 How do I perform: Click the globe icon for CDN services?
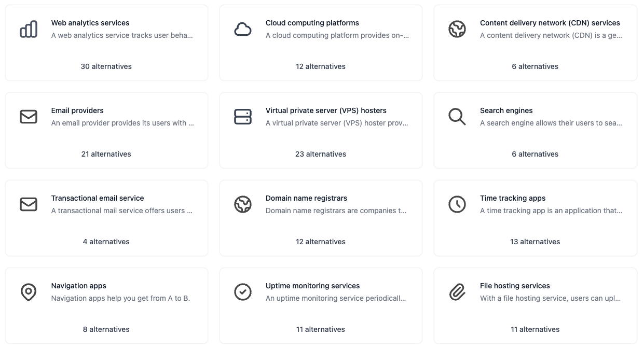pyautogui.click(x=457, y=29)
